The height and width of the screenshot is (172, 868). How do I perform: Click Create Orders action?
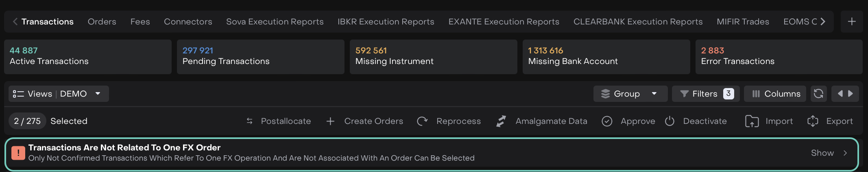click(365, 121)
